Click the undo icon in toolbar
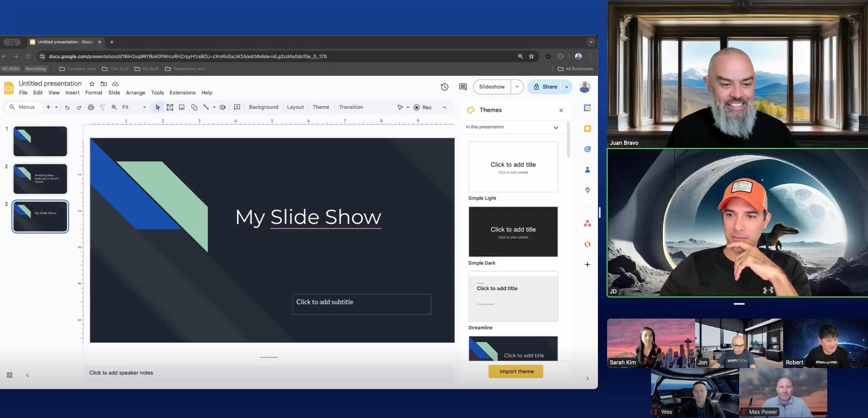 tap(67, 107)
